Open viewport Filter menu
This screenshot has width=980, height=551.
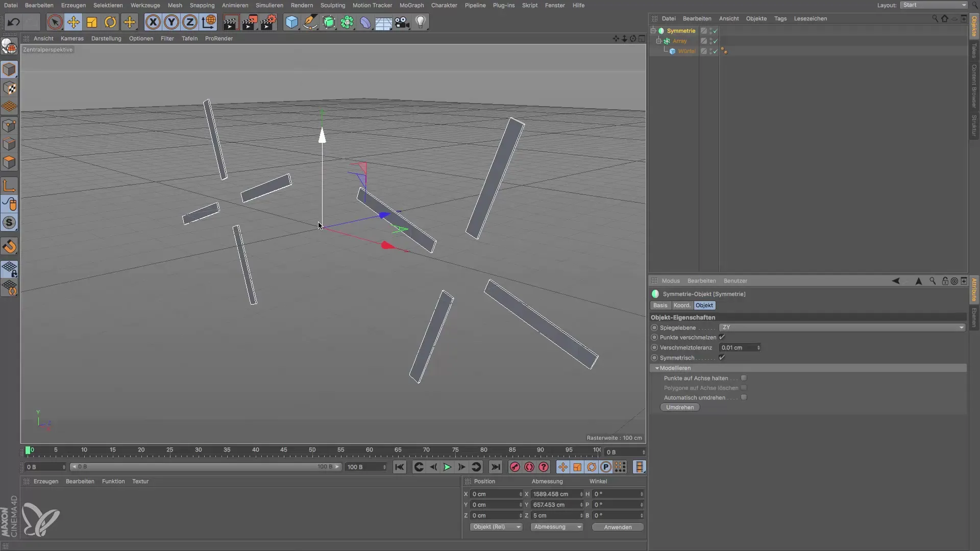167,38
